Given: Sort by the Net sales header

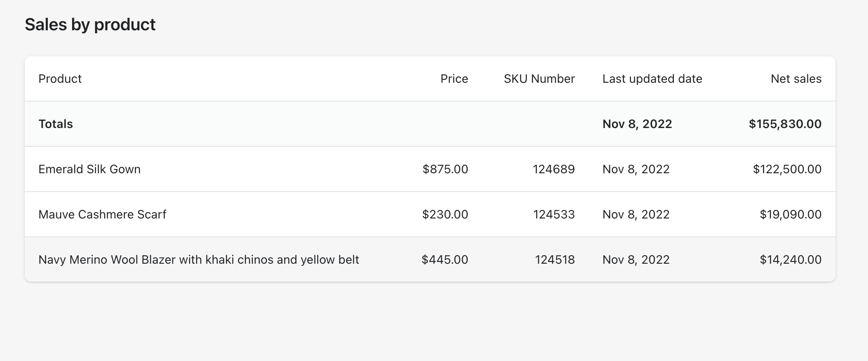Looking at the screenshot, I should point(796,79).
